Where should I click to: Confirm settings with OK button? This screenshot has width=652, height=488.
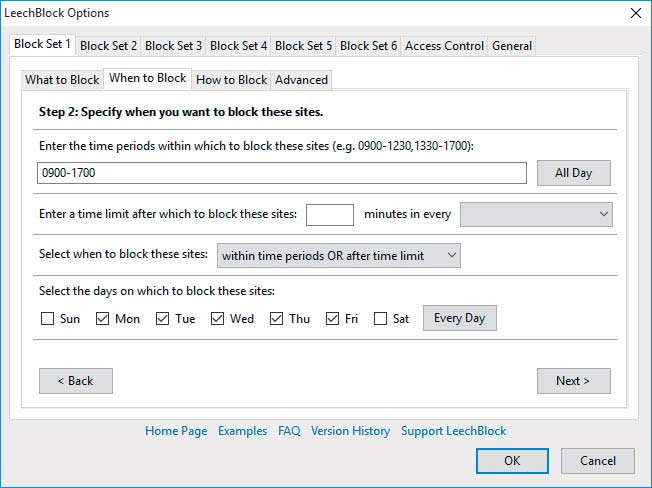(512, 461)
